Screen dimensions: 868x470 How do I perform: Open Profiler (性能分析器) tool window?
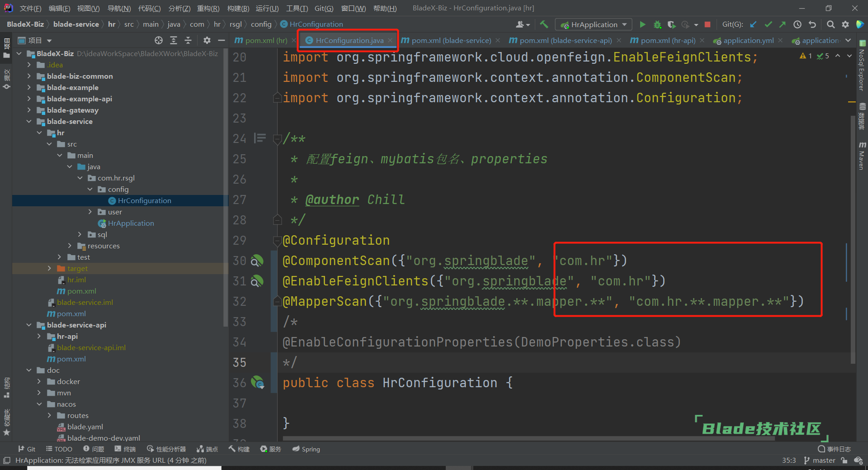pyautogui.click(x=166, y=449)
